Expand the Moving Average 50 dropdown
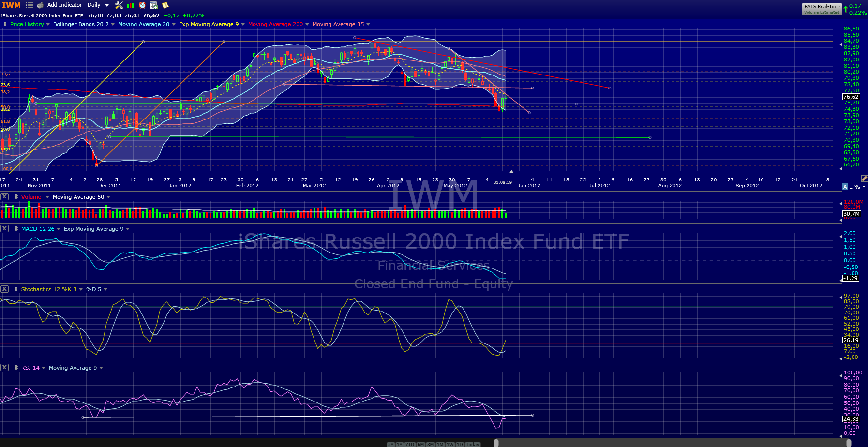 pyautogui.click(x=108, y=197)
